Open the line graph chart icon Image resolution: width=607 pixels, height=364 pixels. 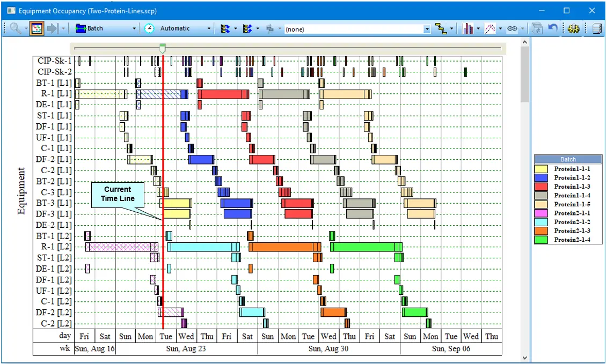490,28
